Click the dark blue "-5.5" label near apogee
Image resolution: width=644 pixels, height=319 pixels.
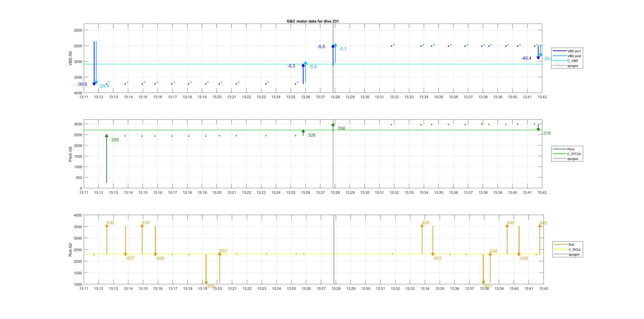tap(321, 47)
